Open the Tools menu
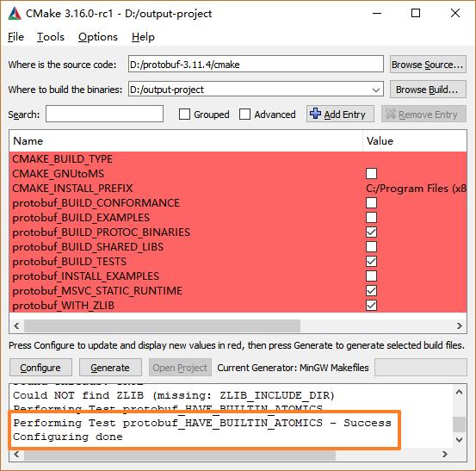 click(51, 37)
